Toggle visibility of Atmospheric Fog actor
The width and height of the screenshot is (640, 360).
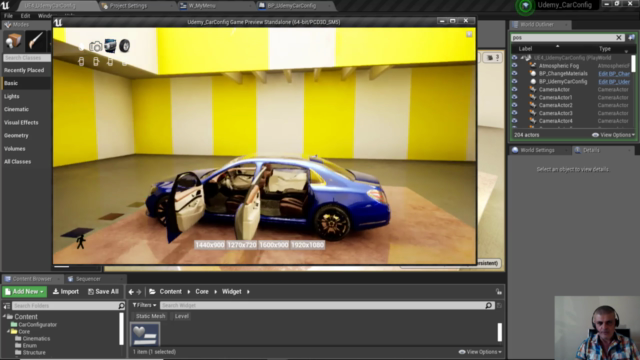[515, 66]
